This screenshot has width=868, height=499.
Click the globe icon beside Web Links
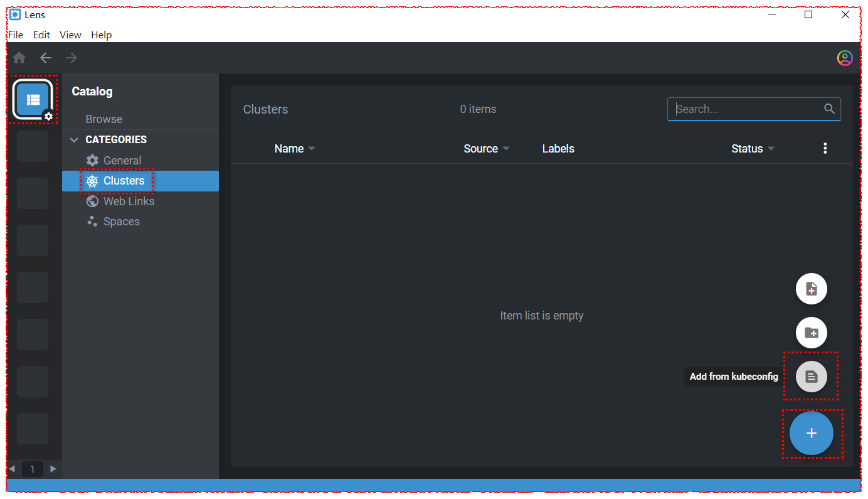click(x=92, y=201)
